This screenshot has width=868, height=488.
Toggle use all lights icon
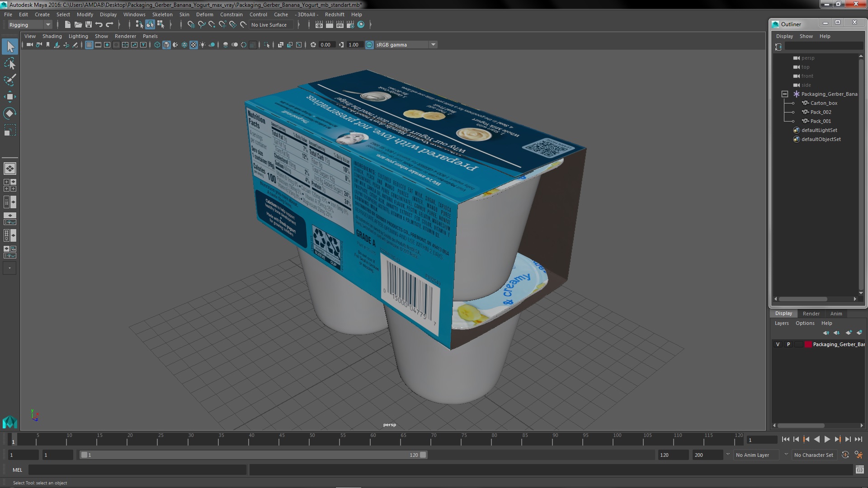tap(203, 45)
